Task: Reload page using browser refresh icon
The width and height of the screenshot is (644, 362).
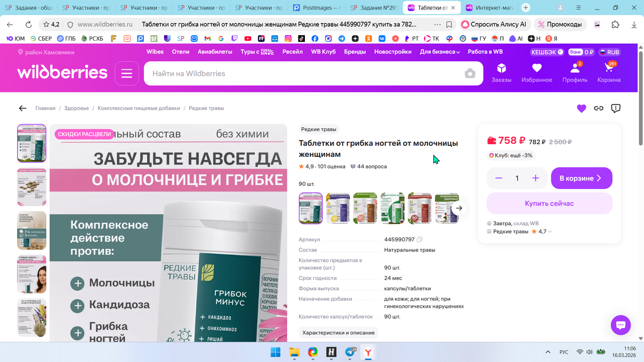Action: [29, 24]
